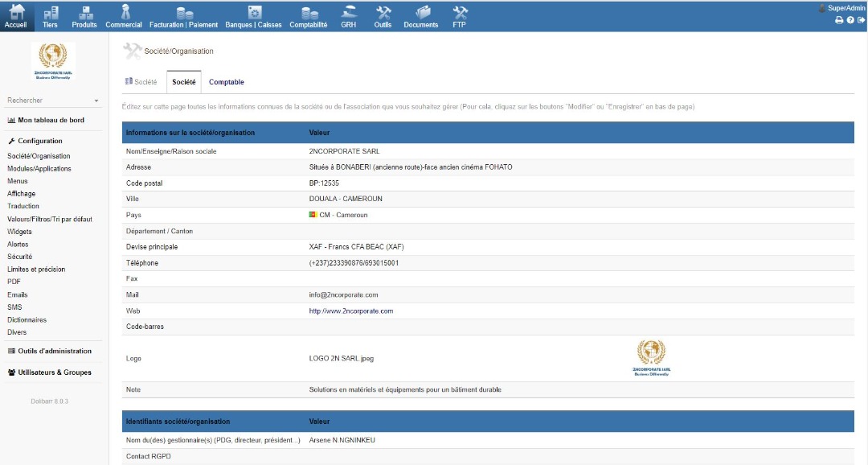
Task: Open the Documents folder icon
Action: click(421, 14)
